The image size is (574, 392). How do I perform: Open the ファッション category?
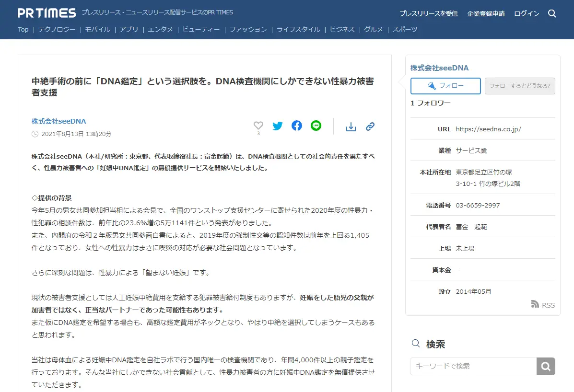click(248, 30)
